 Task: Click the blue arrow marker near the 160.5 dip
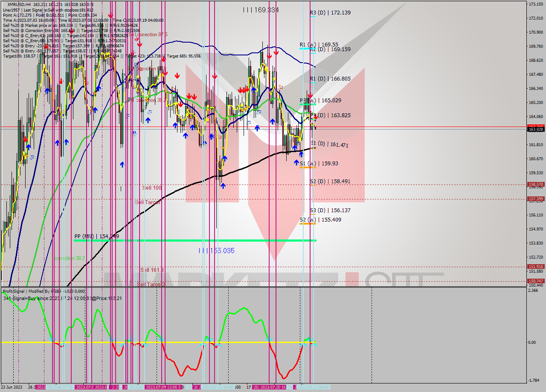pos(225,158)
